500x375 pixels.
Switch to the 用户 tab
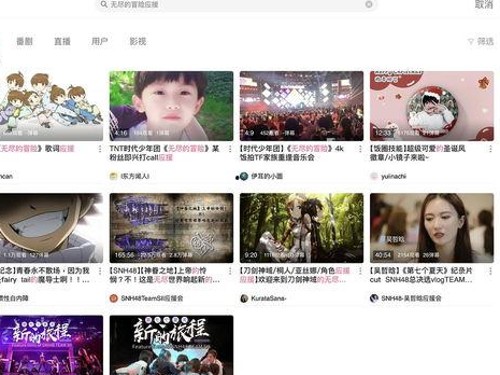click(x=100, y=41)
